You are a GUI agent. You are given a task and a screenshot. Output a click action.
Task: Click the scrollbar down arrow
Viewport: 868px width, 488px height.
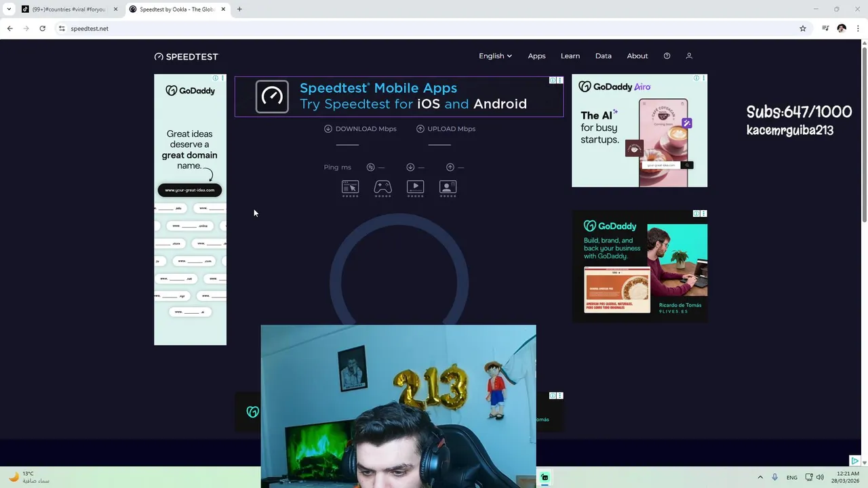tap(864, 462)
